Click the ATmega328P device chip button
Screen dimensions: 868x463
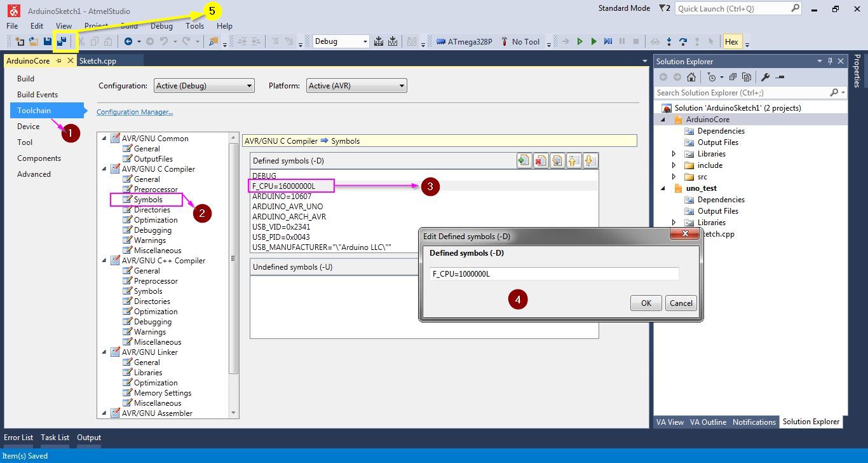click(x=465, y=41)
